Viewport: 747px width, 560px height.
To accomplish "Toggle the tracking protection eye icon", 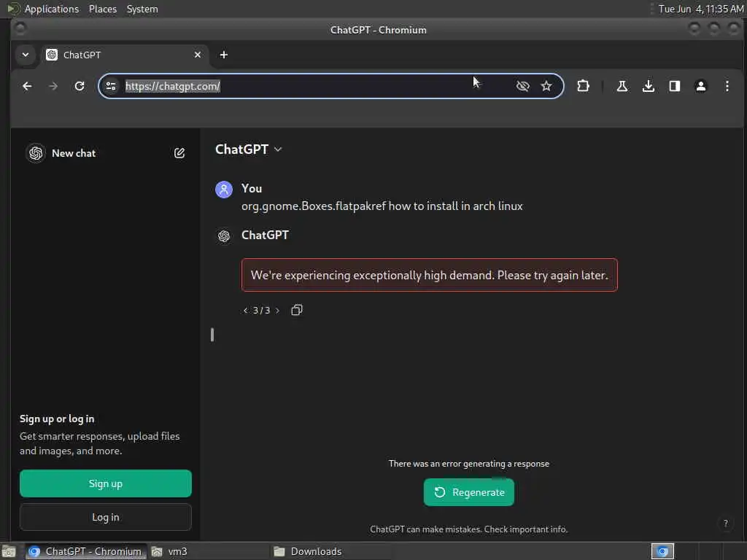I will point(522,86).
